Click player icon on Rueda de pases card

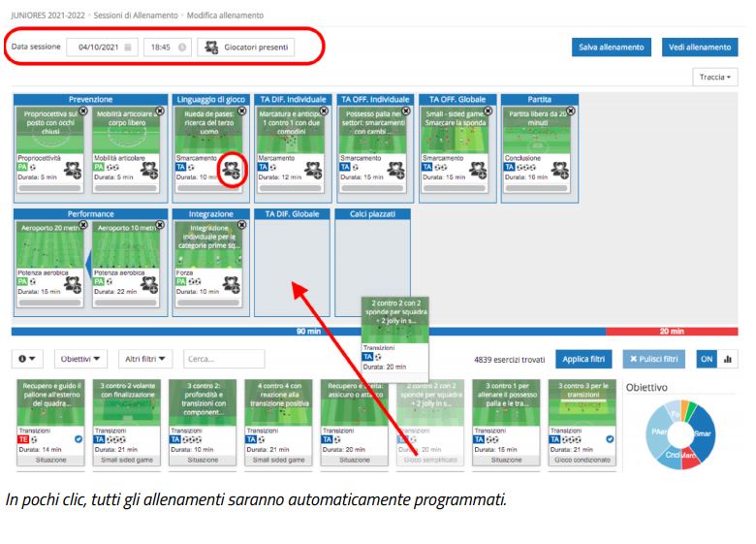coord(230,169)
